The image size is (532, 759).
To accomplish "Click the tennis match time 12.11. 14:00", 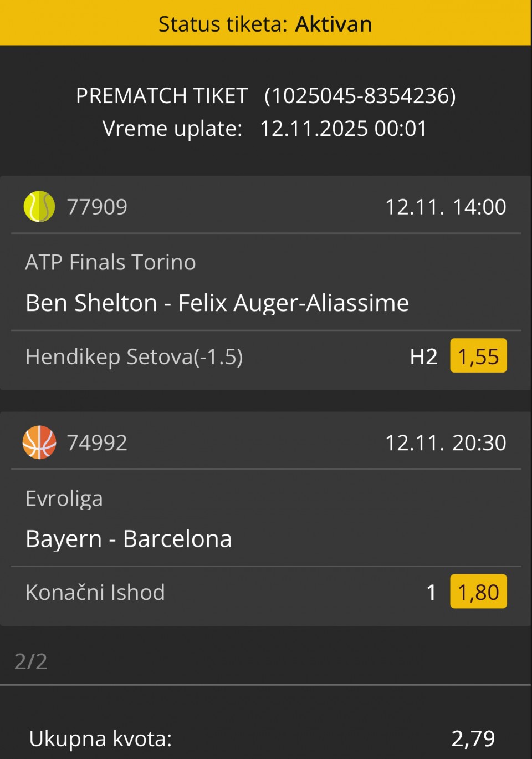I will pos(446,207).
